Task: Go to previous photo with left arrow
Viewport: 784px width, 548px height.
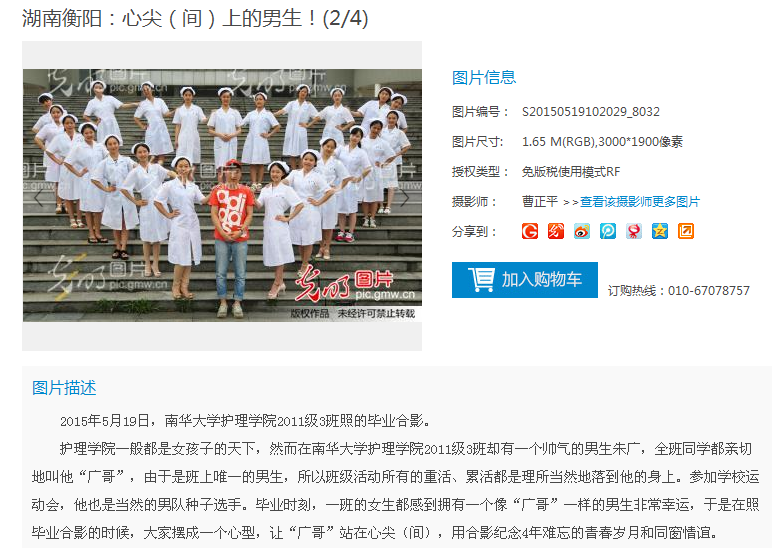Action: (x=39, y=198)
